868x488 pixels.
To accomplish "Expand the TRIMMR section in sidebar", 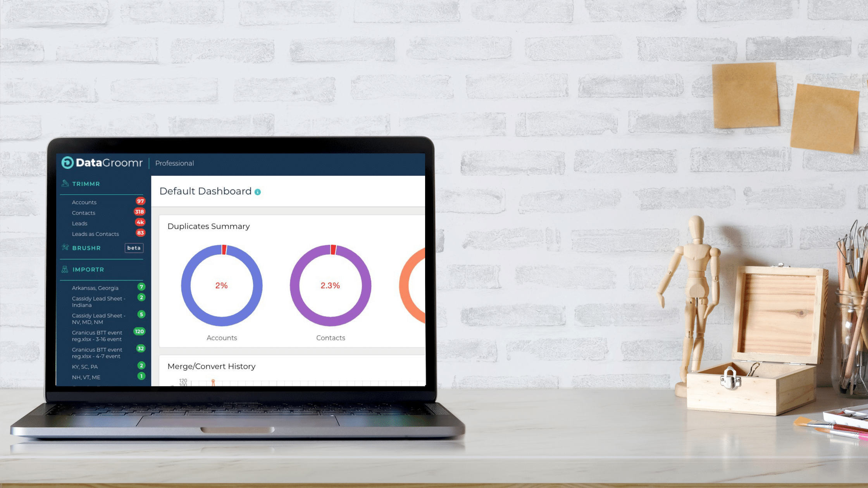I will coord(86,184).
